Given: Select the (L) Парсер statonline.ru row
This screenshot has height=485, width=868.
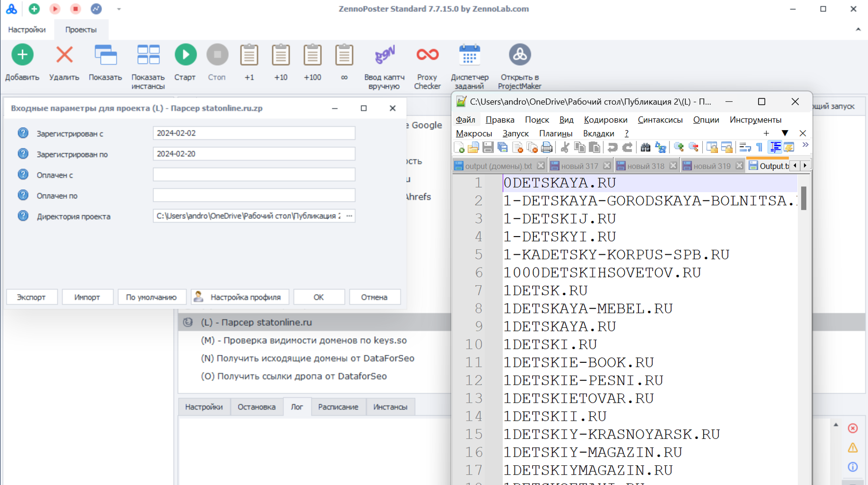Looking at the screenshot, I should [314, 323].
